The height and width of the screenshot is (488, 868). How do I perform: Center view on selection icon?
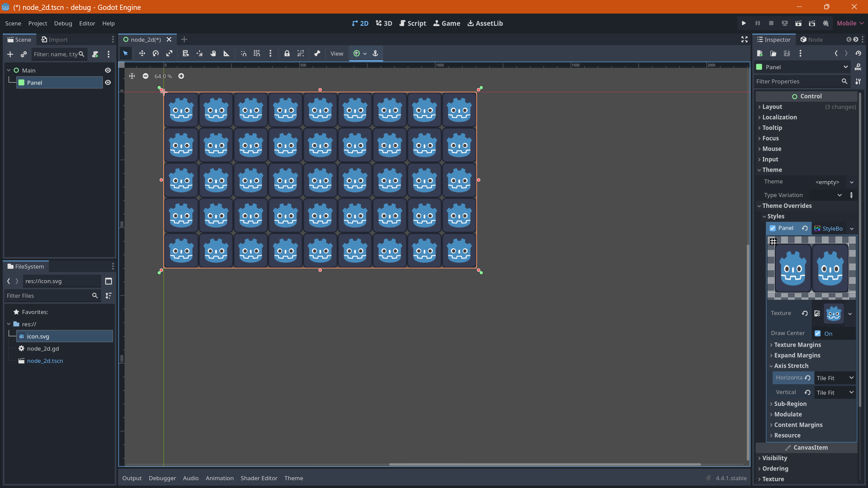pos(132,76)
